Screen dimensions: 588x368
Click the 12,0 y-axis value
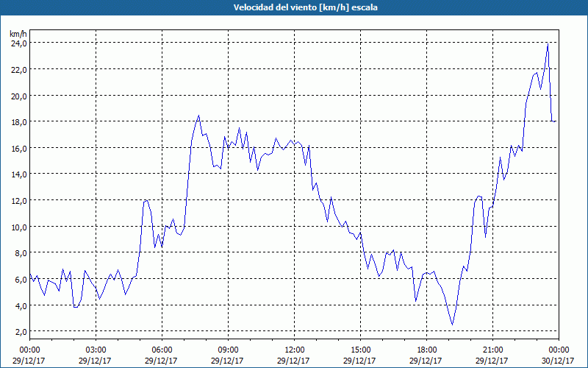18,200
